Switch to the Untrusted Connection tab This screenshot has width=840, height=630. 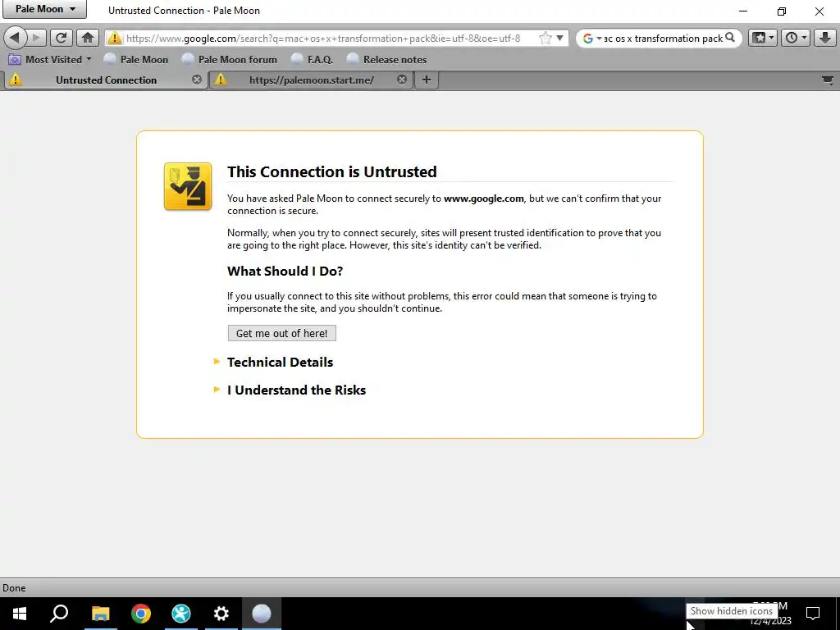106,80
